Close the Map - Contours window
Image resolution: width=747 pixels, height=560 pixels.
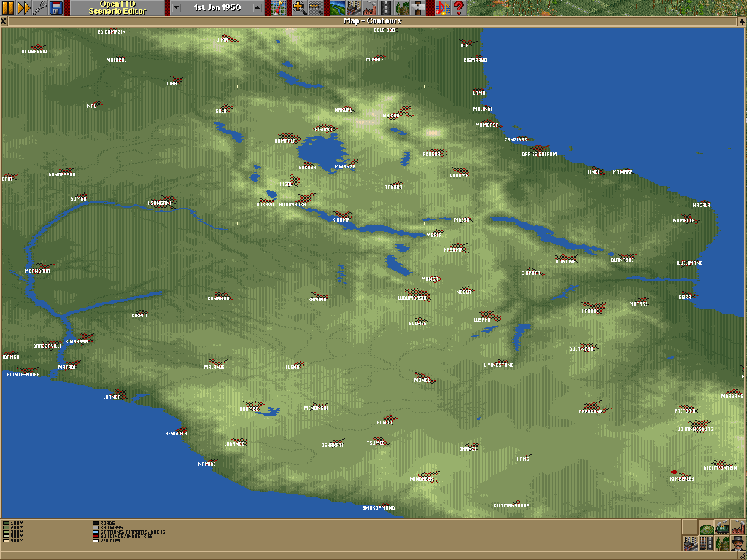tap(4, 21)
